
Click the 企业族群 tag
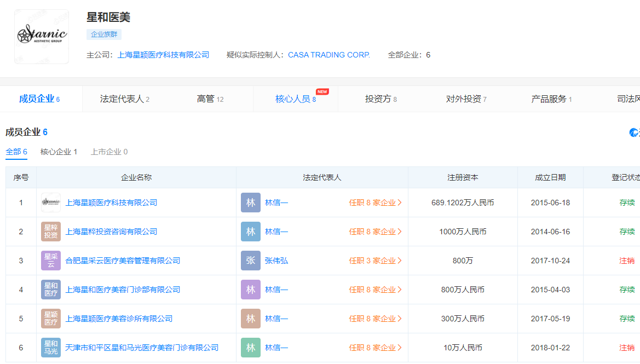[x=104, y=34]
